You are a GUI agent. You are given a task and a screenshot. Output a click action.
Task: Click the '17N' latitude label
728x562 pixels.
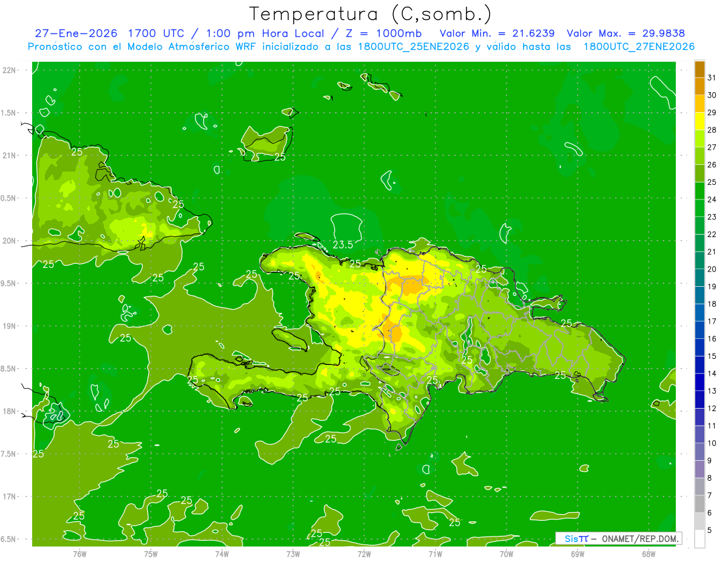point(9,497)
